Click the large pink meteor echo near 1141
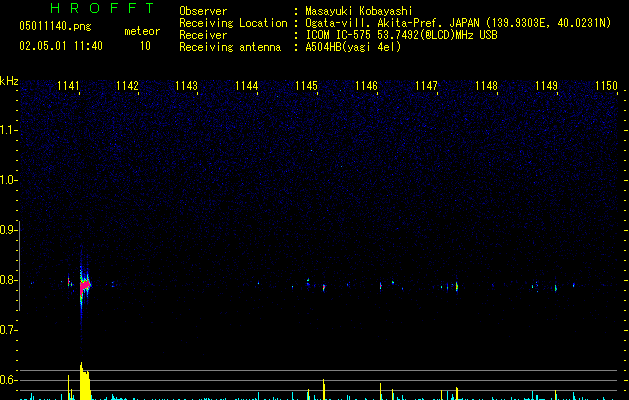 (x=85, y=286)
